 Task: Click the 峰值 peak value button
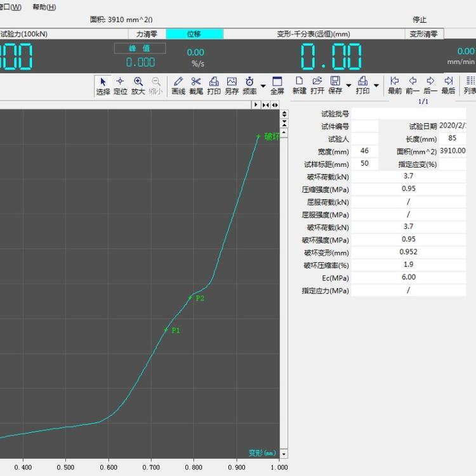point(140,48)
